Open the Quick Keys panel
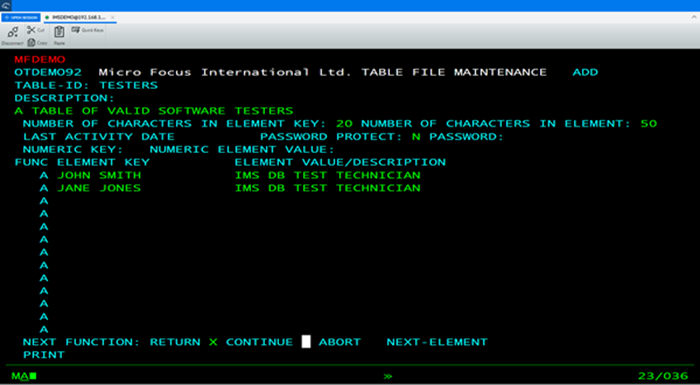Screen dimensions: 700x385 coord(88,30)
